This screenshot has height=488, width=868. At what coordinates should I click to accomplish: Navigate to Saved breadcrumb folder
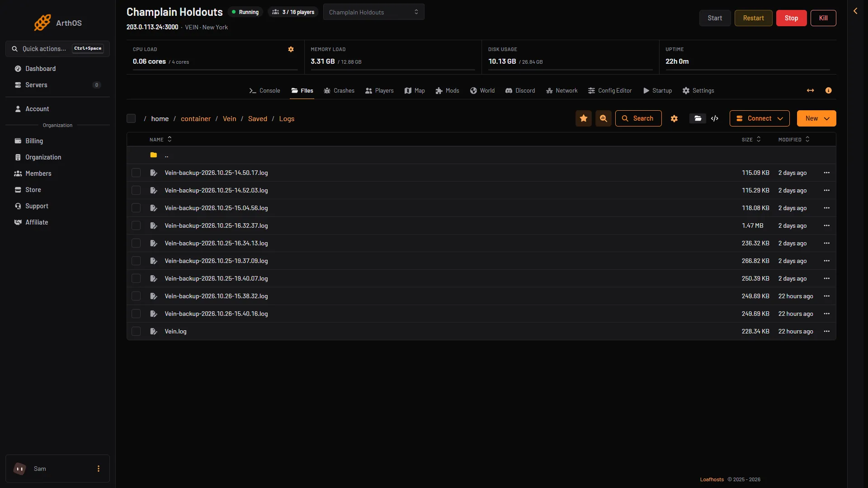[258, 118]
